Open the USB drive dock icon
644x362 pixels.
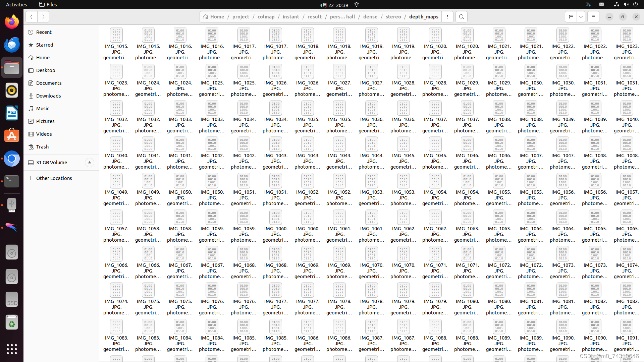pos(12,205)
